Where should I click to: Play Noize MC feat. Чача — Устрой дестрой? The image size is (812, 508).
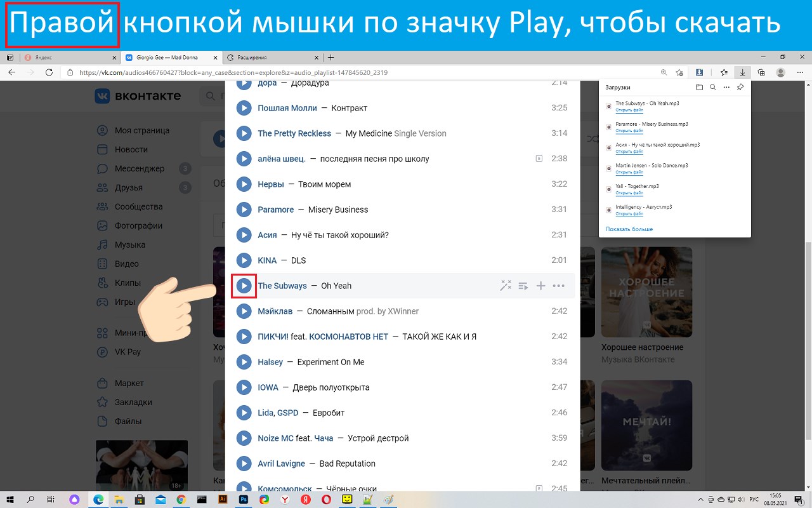pos(244,438)
